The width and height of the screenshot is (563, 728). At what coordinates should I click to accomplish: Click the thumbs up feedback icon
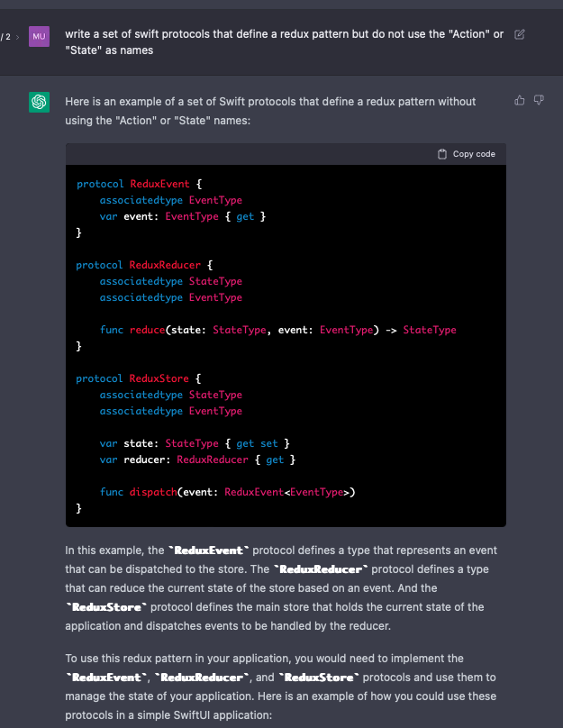[519, 100]
